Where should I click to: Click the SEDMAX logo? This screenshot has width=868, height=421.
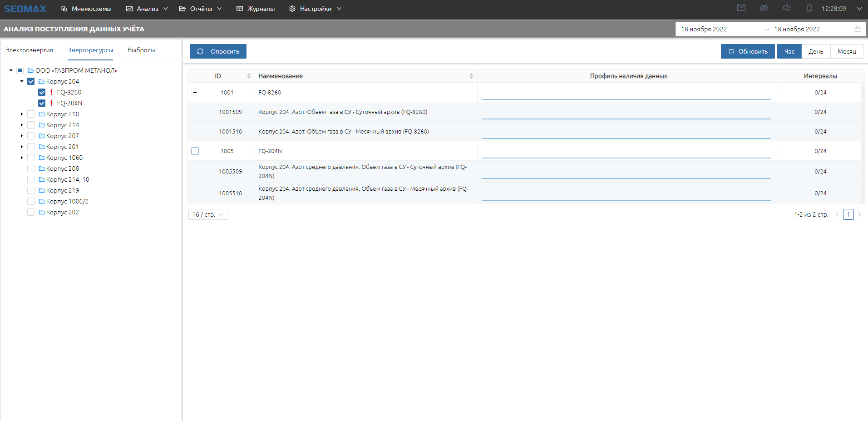[x=25, y=9]
